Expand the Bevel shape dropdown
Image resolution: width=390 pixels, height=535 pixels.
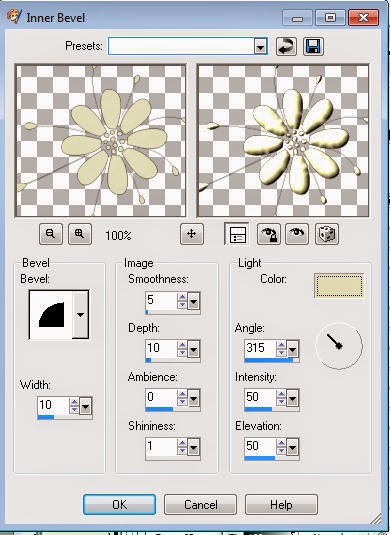(x=80, y=315)
